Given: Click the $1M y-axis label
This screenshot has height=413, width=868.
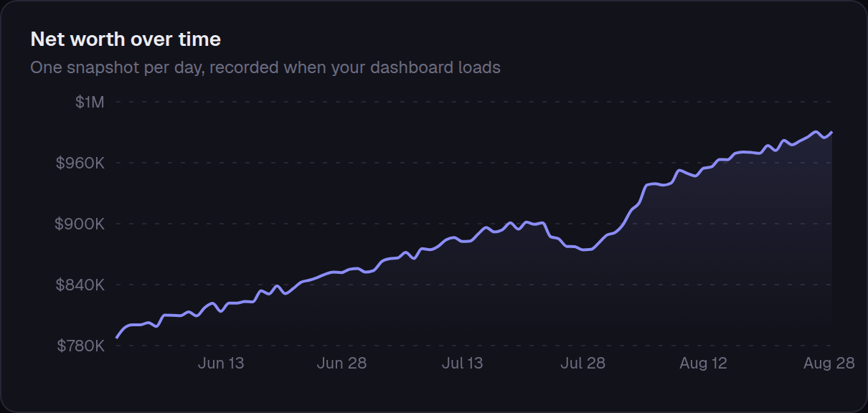Looking at the screenshot, I should 90,102.
